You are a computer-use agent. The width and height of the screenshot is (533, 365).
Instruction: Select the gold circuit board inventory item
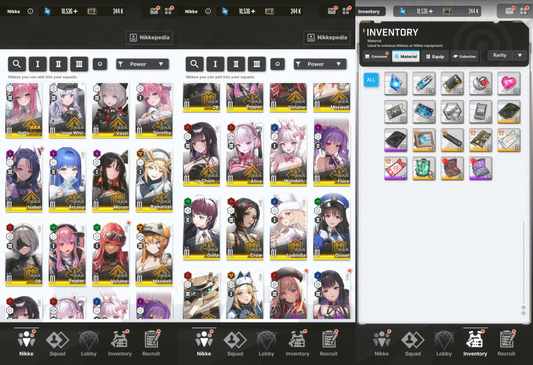[x=480, y=140]
